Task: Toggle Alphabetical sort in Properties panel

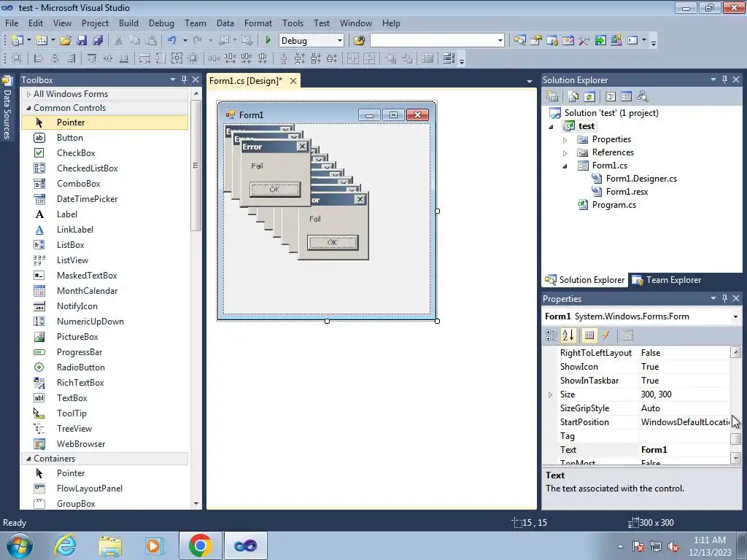Action: [568, 335]
